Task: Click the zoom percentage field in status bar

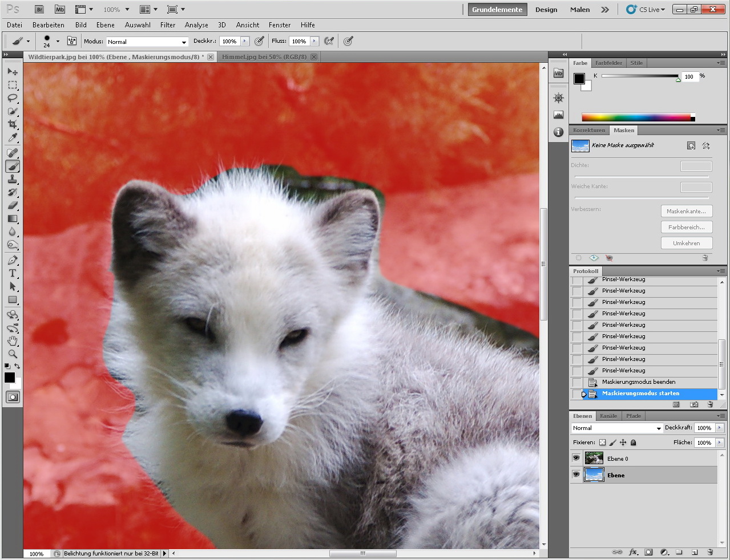Action: [x=37, y=554]
